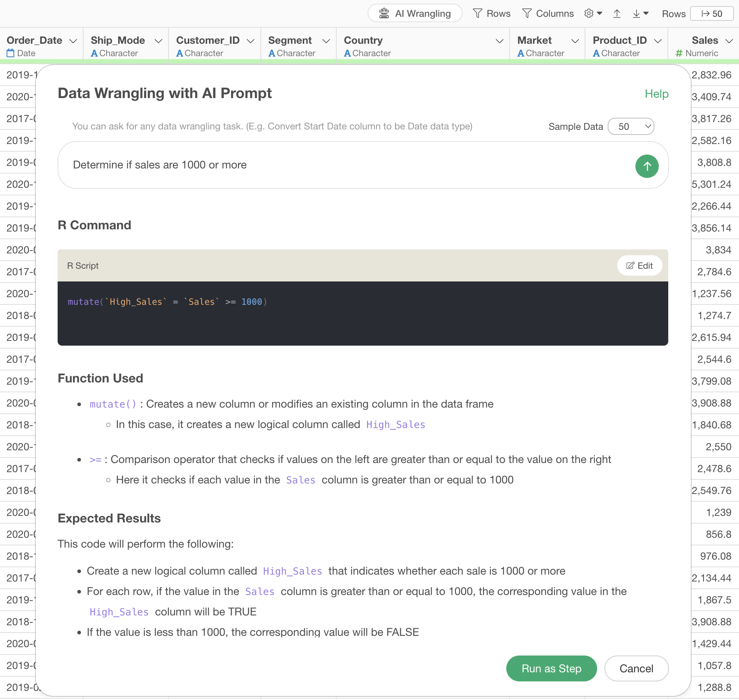Screen dimensions: 739x700
Task: Open the Country column menu chevron
Action: pos(499,41)
